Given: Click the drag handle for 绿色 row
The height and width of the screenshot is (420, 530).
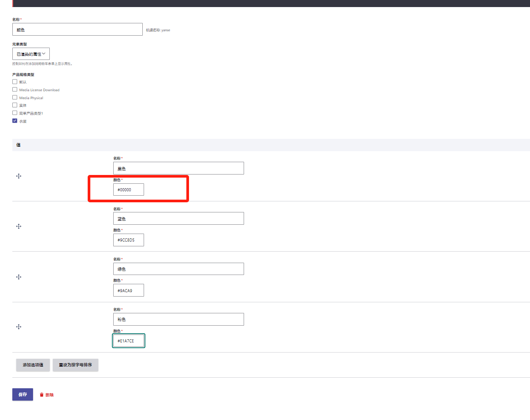Looking at the screenshot, I should (x=19, y=277).
